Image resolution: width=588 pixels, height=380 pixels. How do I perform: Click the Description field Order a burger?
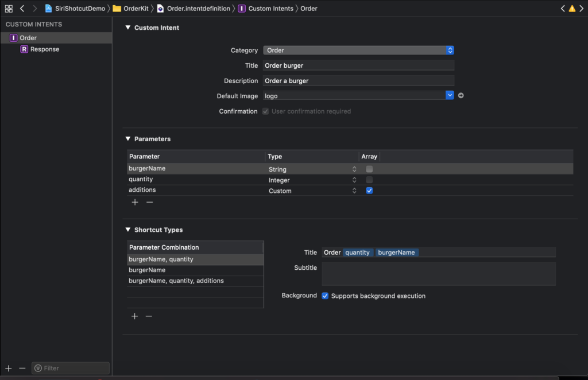coord(358,80)
